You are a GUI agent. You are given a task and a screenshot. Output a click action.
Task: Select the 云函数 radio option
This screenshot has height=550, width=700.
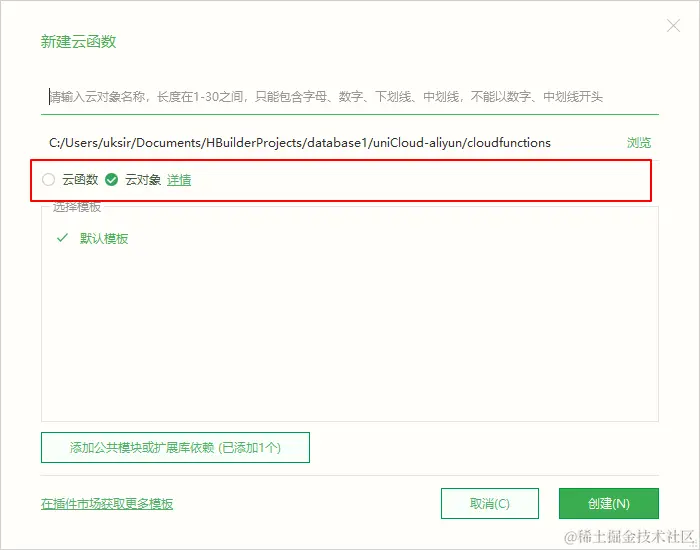[48, 179]
